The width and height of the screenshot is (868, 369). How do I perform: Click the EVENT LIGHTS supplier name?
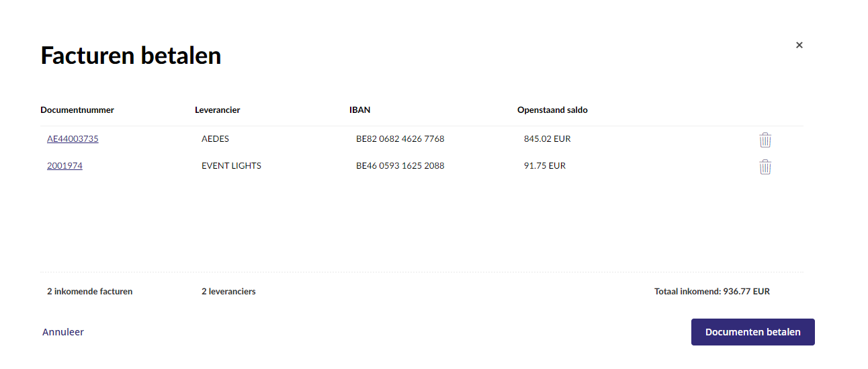231,166
